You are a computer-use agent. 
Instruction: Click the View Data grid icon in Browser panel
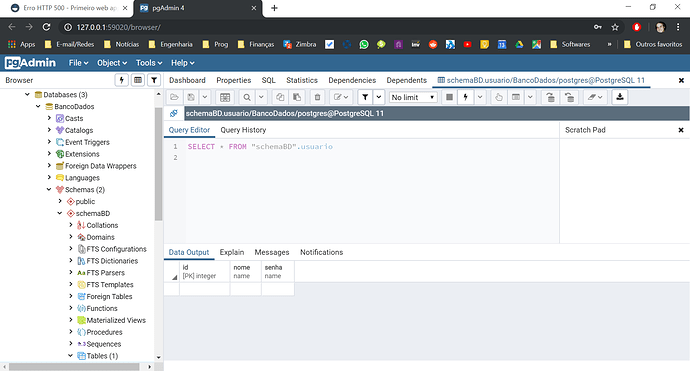coord(138,80)
